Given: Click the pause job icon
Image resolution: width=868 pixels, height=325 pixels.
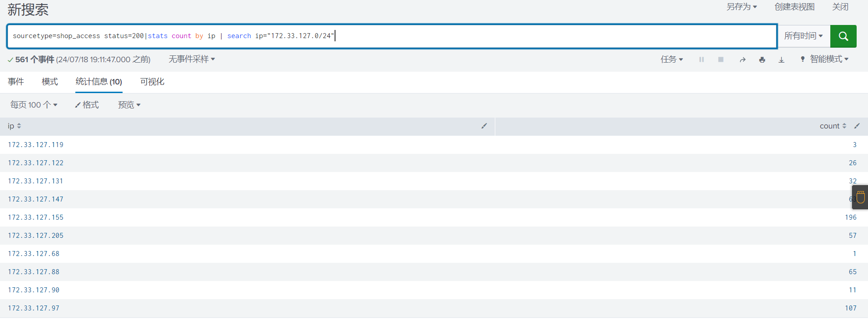Looking at the screenshot, I should tap(701, 59).
